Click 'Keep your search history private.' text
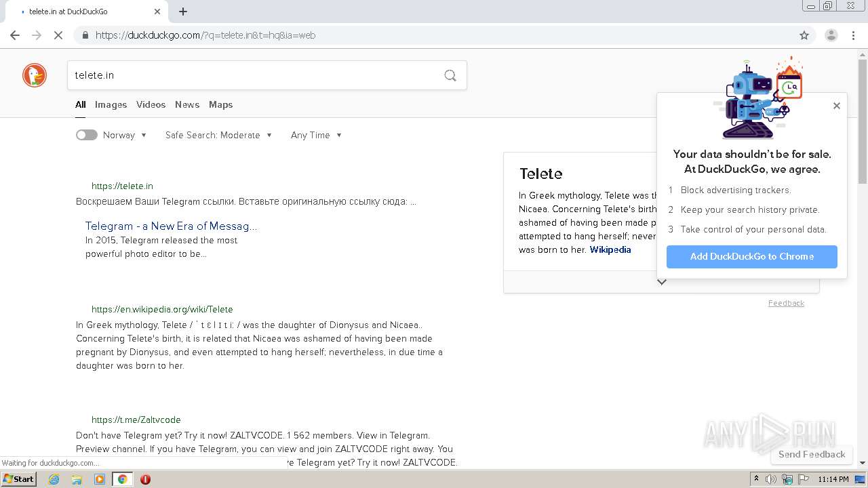 click(x=750, y=209)
